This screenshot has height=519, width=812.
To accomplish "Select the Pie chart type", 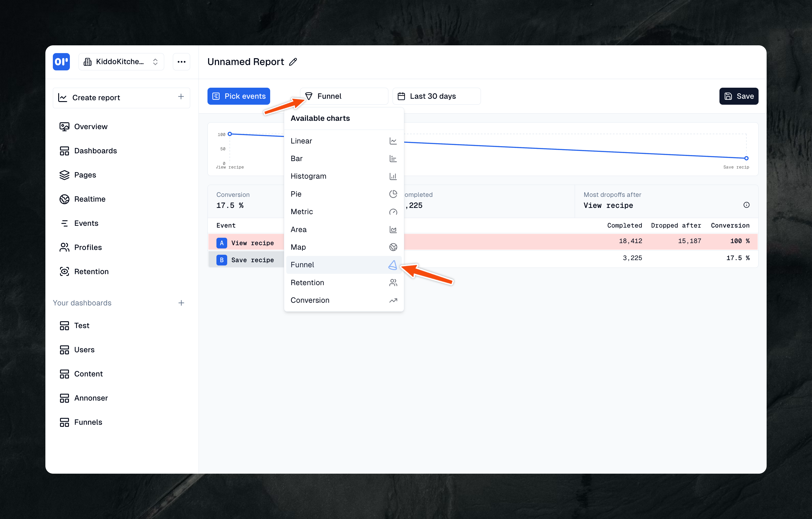I will tap(296, 194).
